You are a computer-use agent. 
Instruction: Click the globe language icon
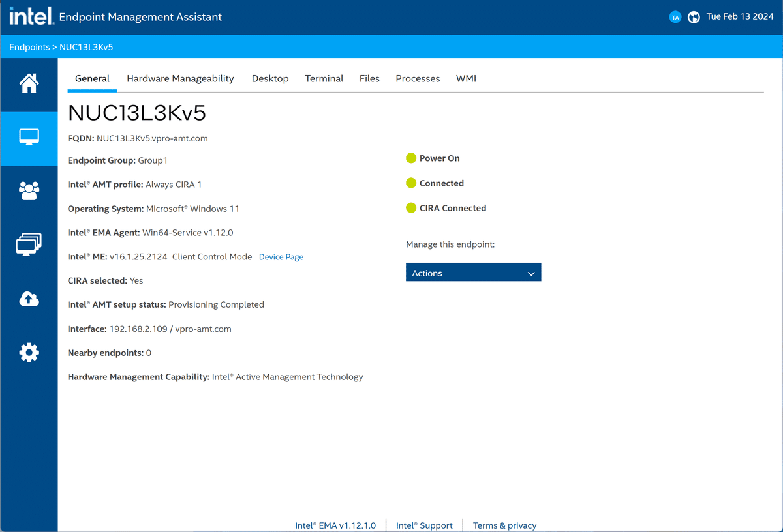pos(694,17)
